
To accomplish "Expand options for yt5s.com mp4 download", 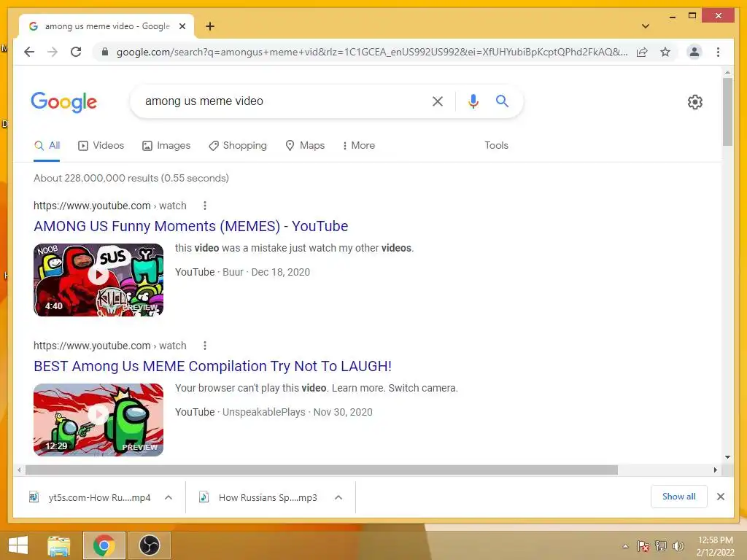I will [x=169, y=497].
